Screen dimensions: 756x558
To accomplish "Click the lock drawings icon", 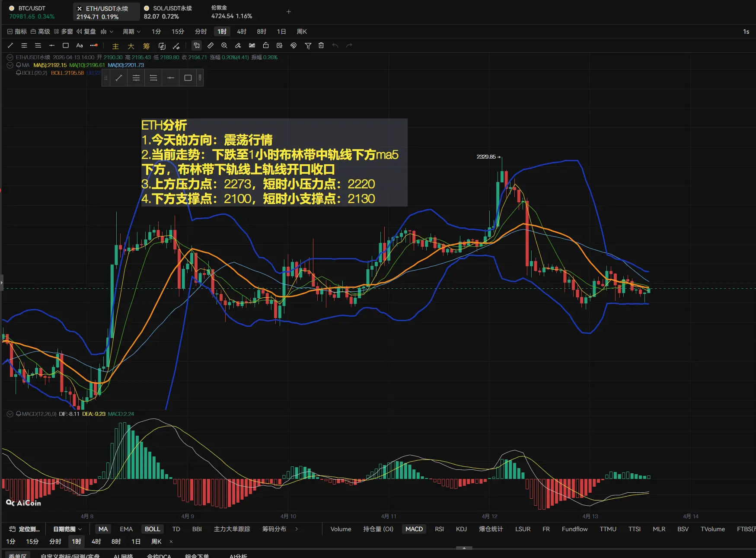I will pyautogui.click(x=266, y=45).
